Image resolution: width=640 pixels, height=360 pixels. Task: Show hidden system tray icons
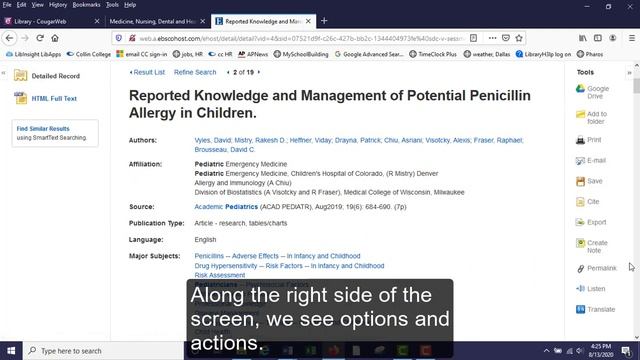coord(547,351)
